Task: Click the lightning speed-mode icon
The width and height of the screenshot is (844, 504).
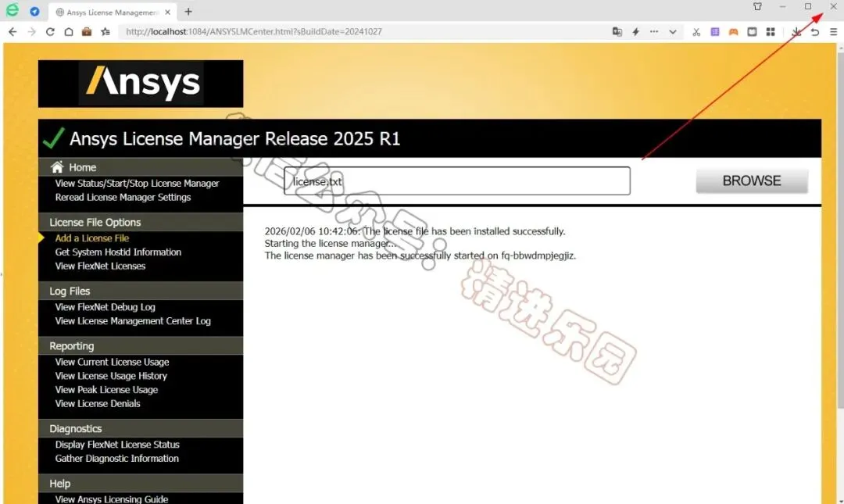Action: point(635,32)
